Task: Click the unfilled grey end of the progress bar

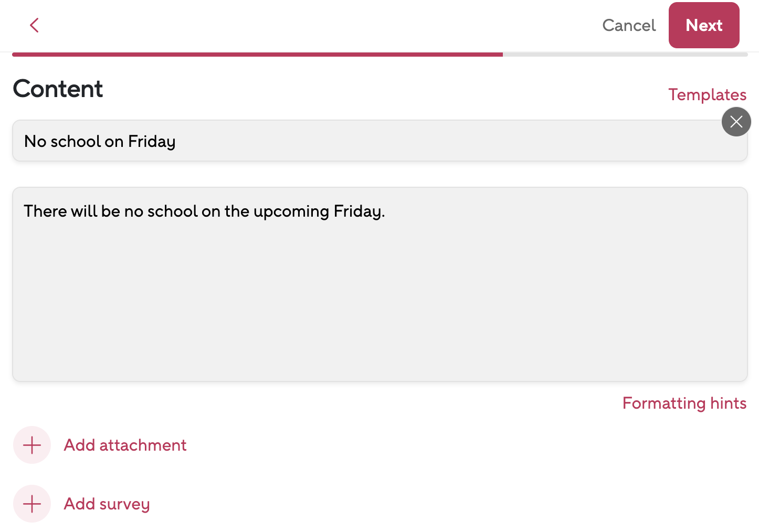Action: click(625, 55)
